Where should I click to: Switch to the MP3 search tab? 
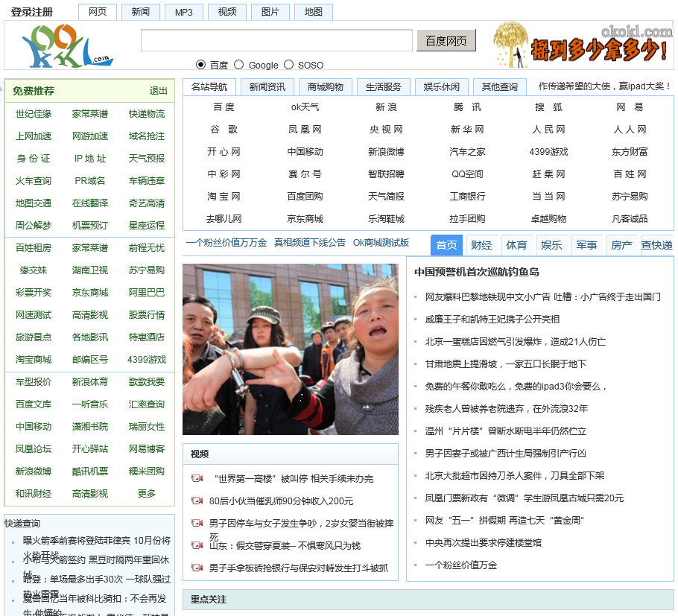183,12
